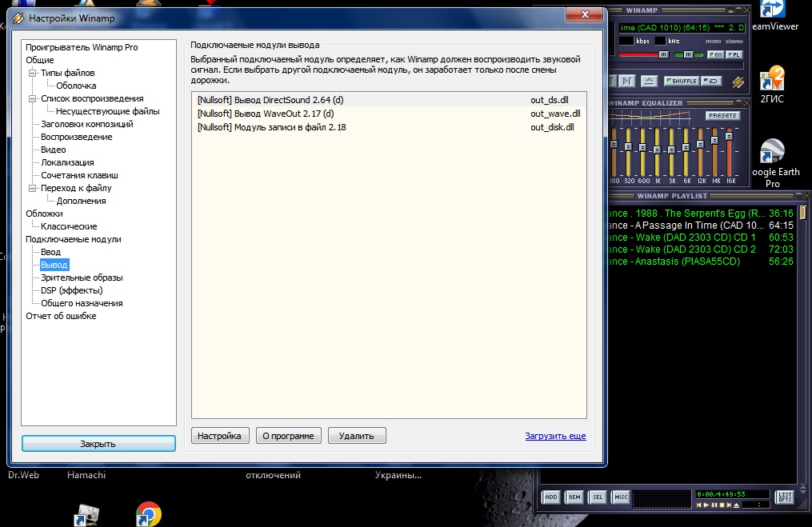Select Проигрыватель Winamp Pro in tree
This screenshot has height=527, width=812.
pyautogui.click(x=82, y=47)
